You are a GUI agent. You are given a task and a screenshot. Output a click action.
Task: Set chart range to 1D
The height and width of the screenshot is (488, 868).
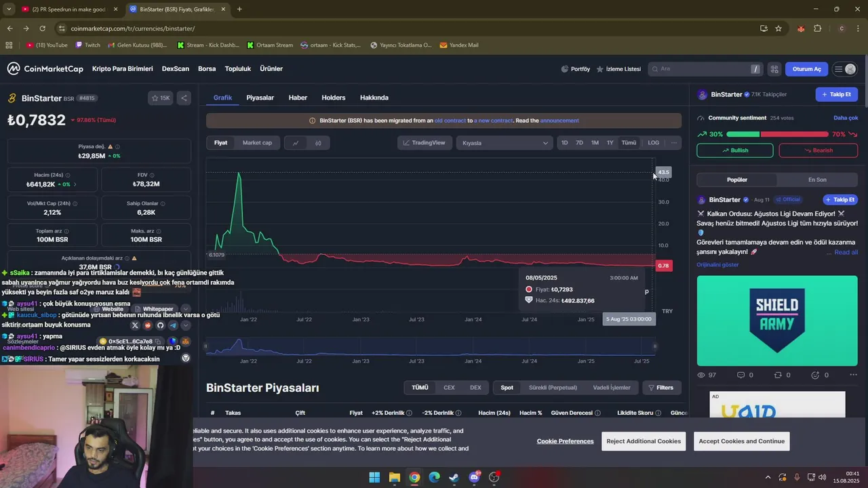click(564, 143)
